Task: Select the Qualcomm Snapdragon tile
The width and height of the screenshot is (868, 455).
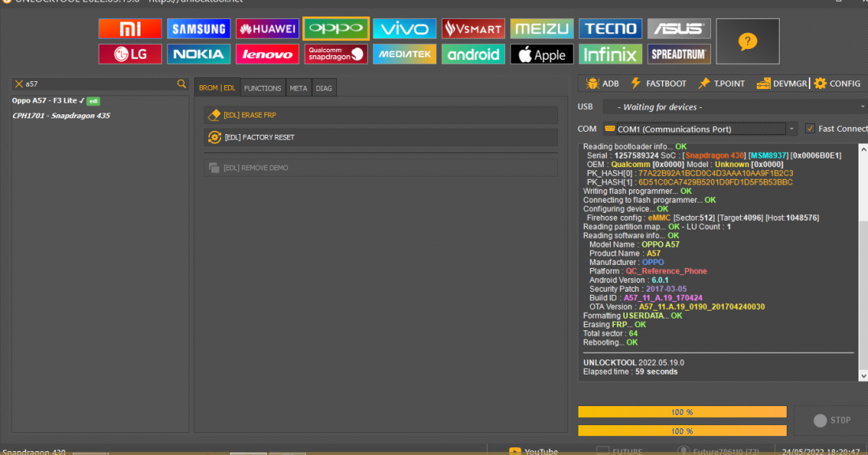Action: coord(336,54)
